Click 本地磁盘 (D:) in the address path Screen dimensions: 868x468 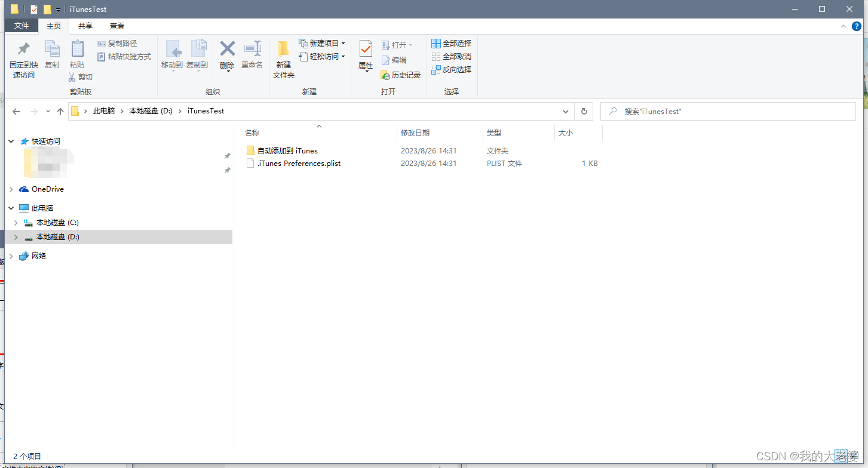(151, 111)
